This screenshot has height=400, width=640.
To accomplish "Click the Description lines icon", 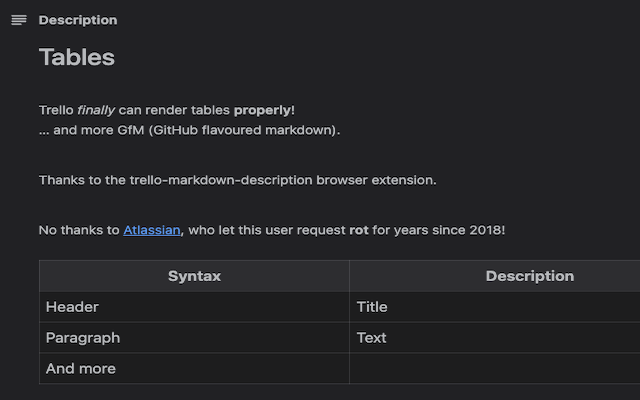I will tap(18, 20).
